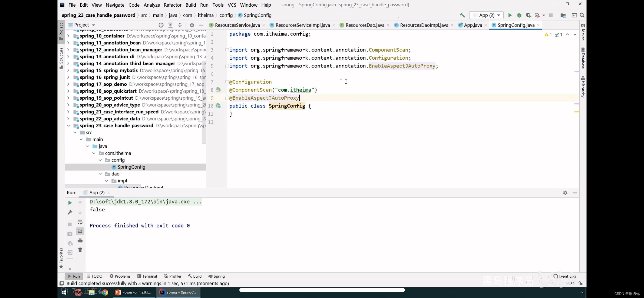Screen dimensions: 644x298
Task: Open the TODO tool window button
Action: tap(94, 276)
